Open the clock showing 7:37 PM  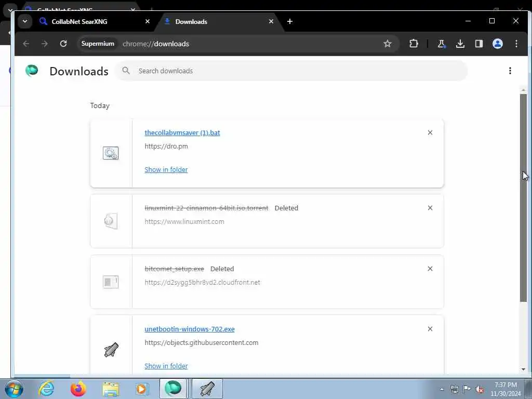point(506,389)
